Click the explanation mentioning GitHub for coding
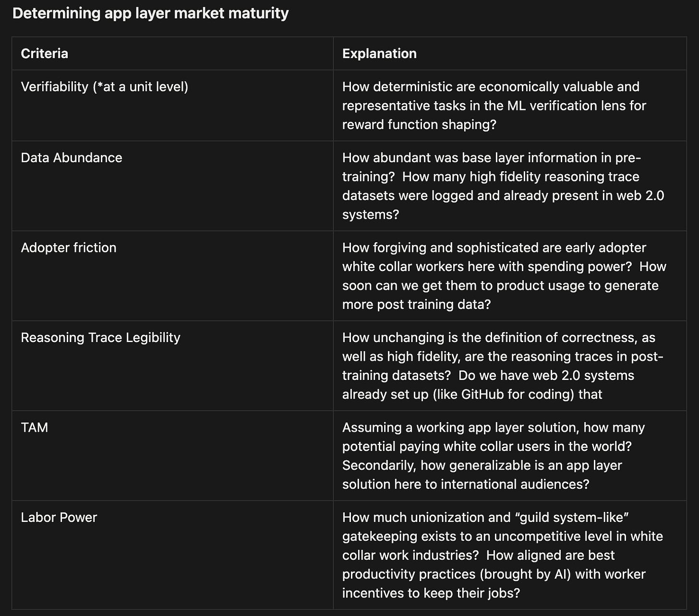This screenshot has width=699, height=616. 510,366
